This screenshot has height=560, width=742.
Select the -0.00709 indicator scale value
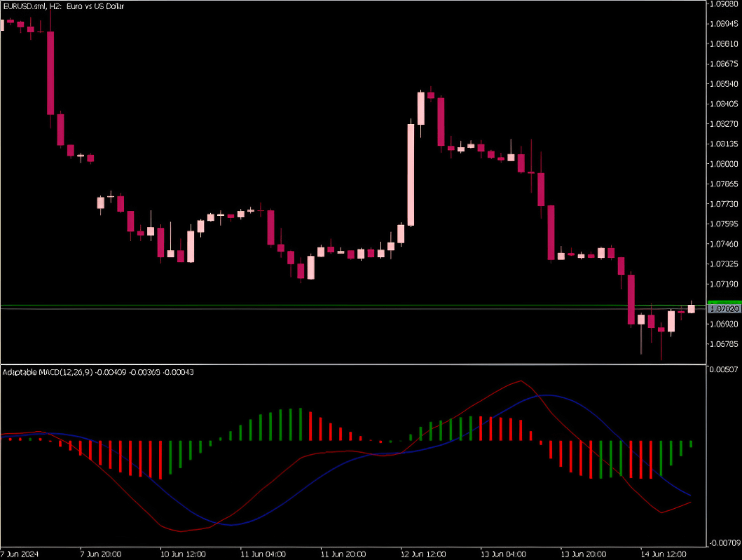[724, 543]
